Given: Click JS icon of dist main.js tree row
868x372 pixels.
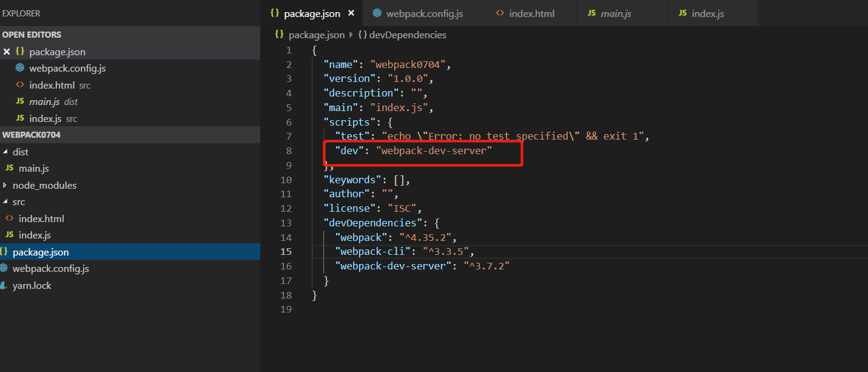Looking at the screenshot, I should (x=9, y=168).
